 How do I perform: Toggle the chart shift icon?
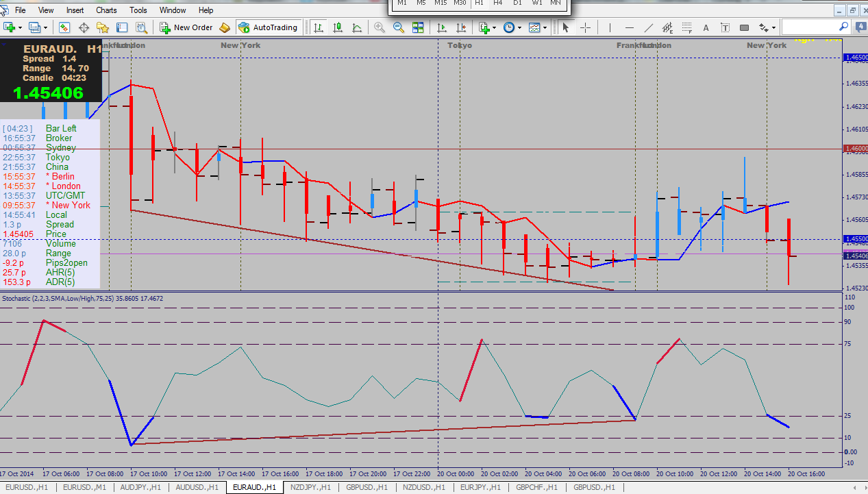[461, 27]
